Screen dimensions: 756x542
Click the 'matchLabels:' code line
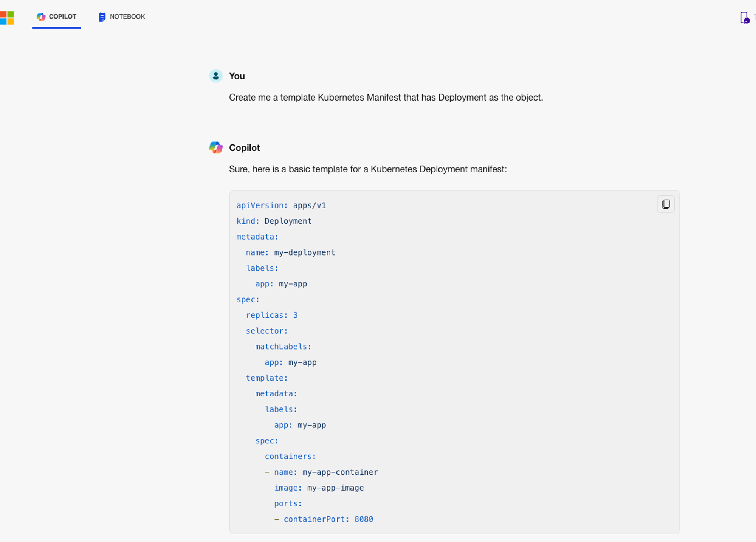click(283, 347)
